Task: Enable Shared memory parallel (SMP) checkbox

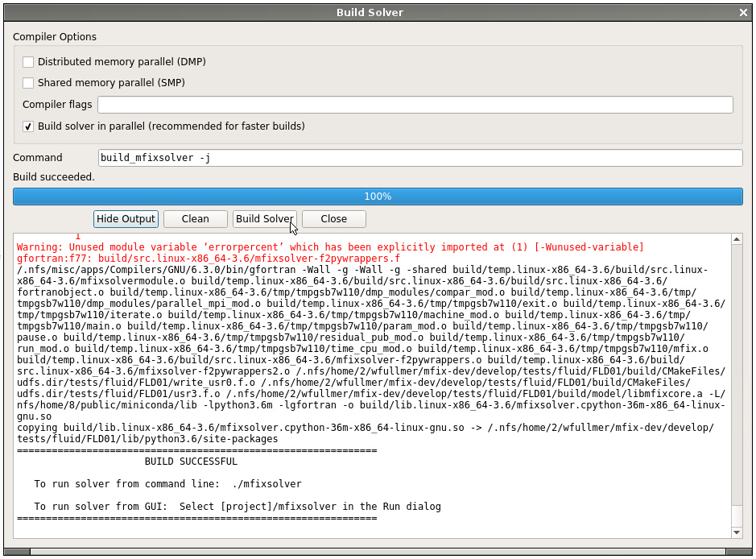Action: tap(29, 83)
